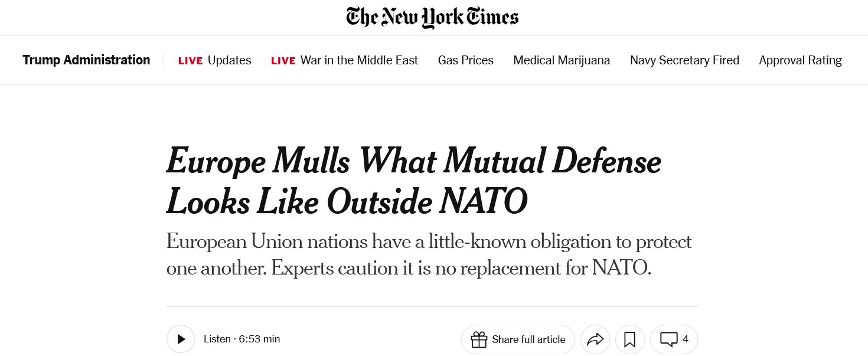Play the article audio
The width and height of the screenshot is (868, 356).
(x=181, y=339)
